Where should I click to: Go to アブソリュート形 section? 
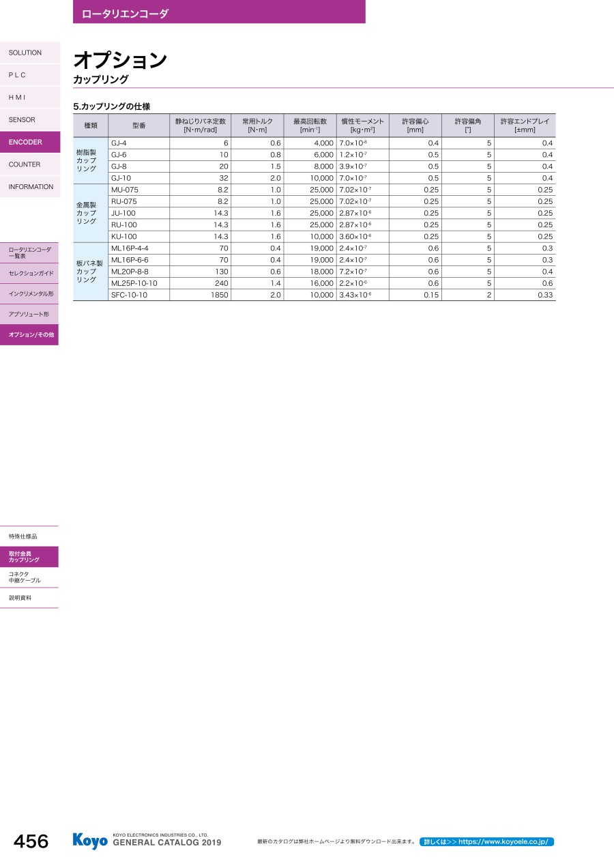click(29, 314)
